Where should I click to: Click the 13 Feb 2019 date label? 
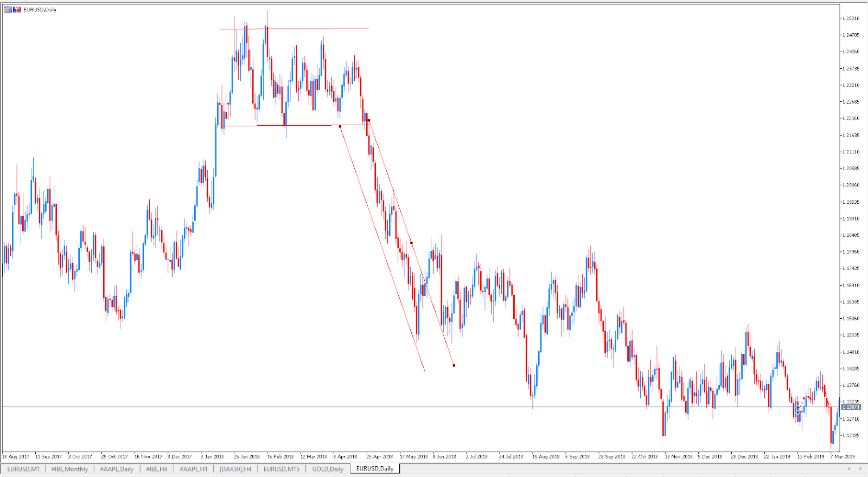[x=810, y=456]
